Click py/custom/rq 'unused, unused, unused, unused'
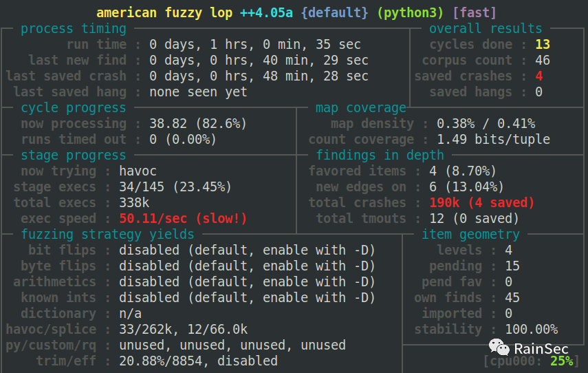The image size is (588, 373). [x=232, y=345]
